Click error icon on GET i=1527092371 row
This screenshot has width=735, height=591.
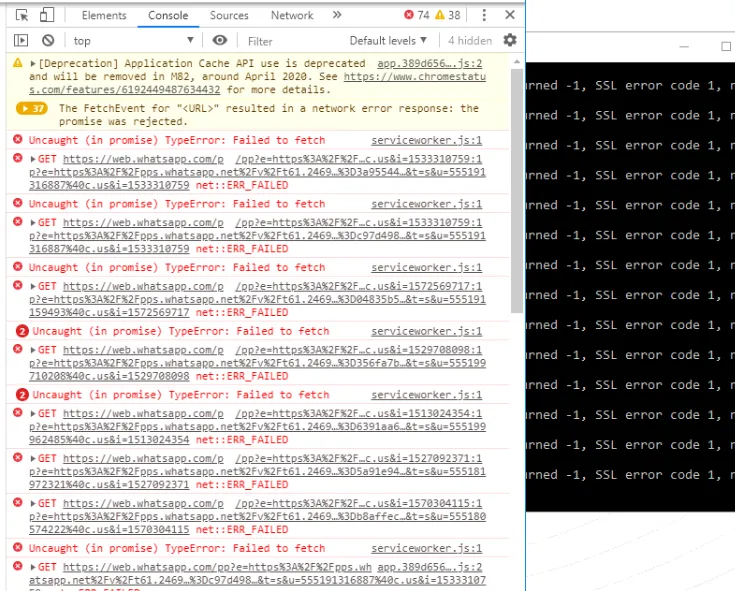point(18,457)
